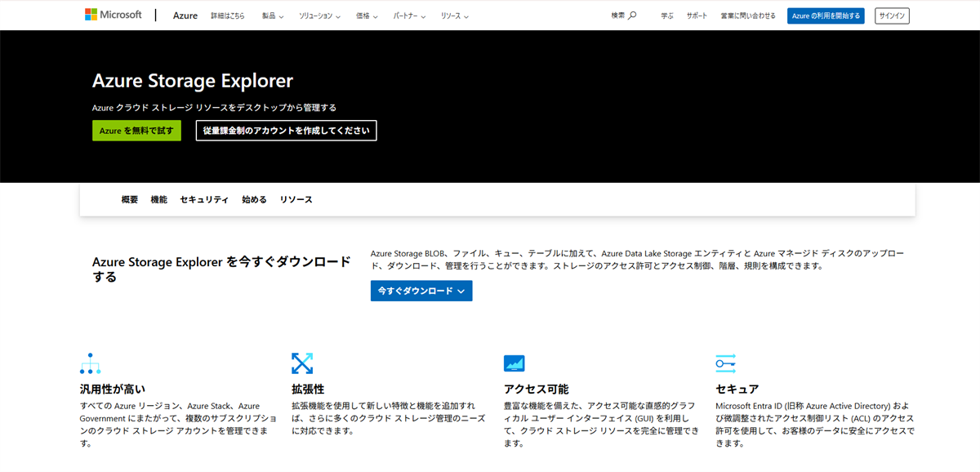Viewport: 980px width, 472px height.
Task: Go to the 機能 section tab
Action: click(159, 200)
